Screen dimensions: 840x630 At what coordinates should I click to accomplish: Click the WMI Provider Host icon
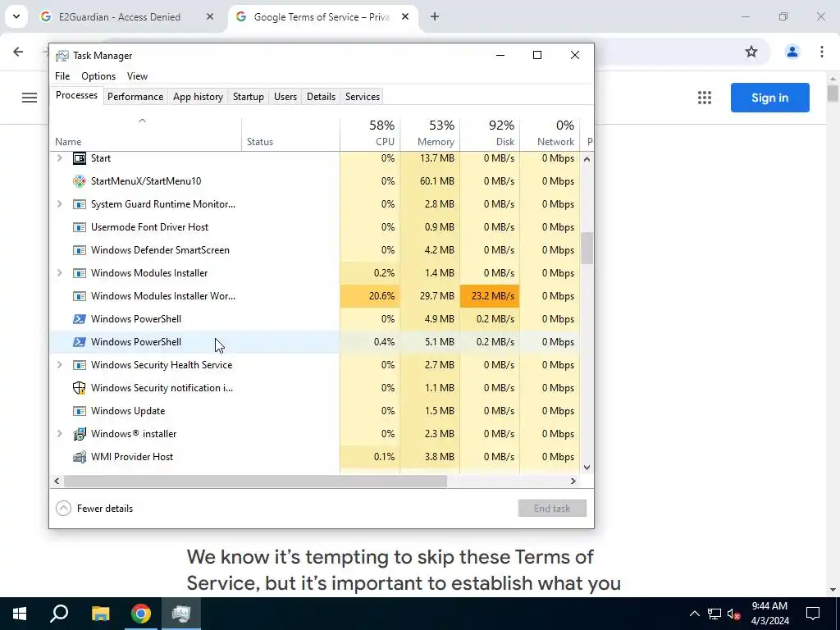pyautogui.click(x=80, y=457)
